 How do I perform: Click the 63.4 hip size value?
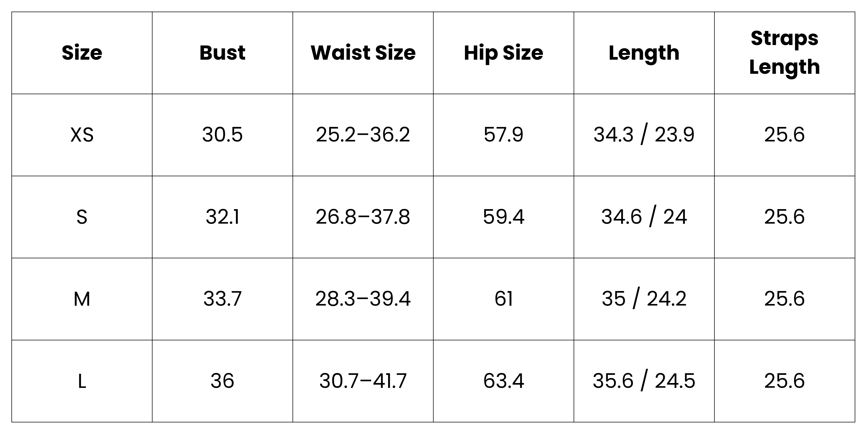pos(503,381)
